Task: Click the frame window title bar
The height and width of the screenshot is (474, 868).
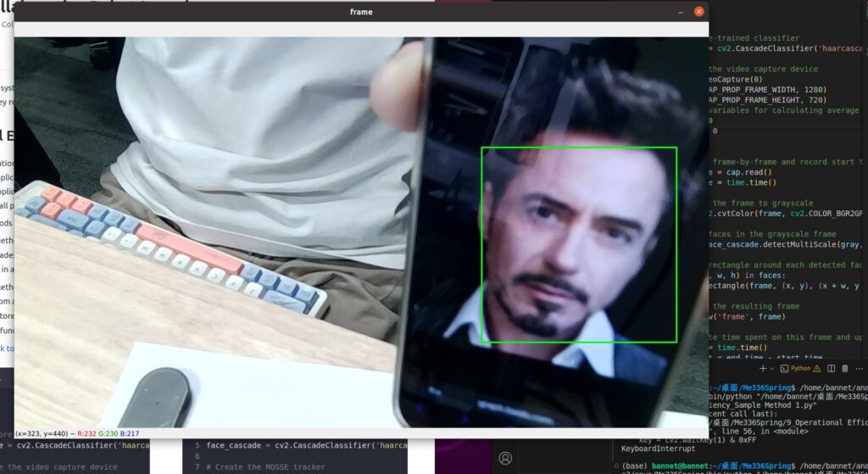Action: 361,12
